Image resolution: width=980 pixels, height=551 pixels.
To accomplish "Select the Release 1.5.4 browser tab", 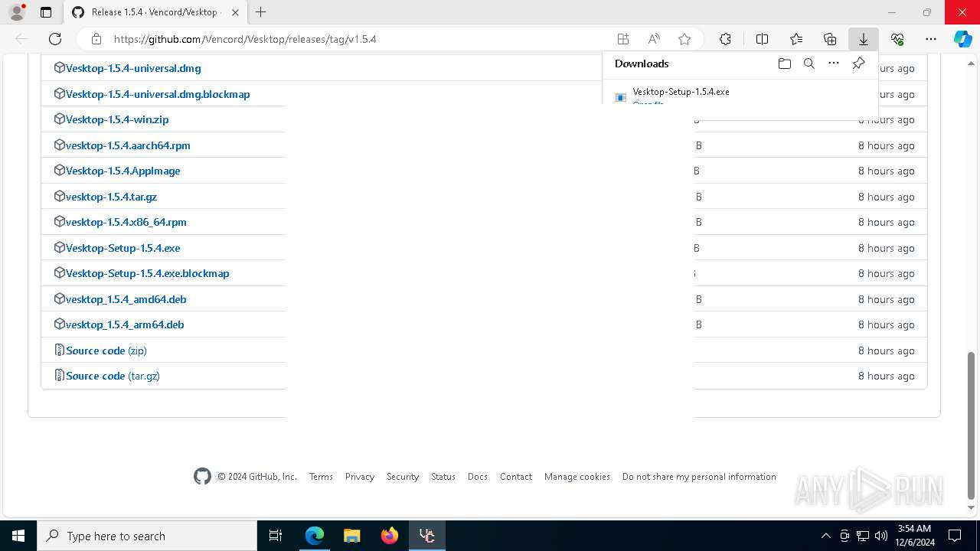I will [154, 12].
